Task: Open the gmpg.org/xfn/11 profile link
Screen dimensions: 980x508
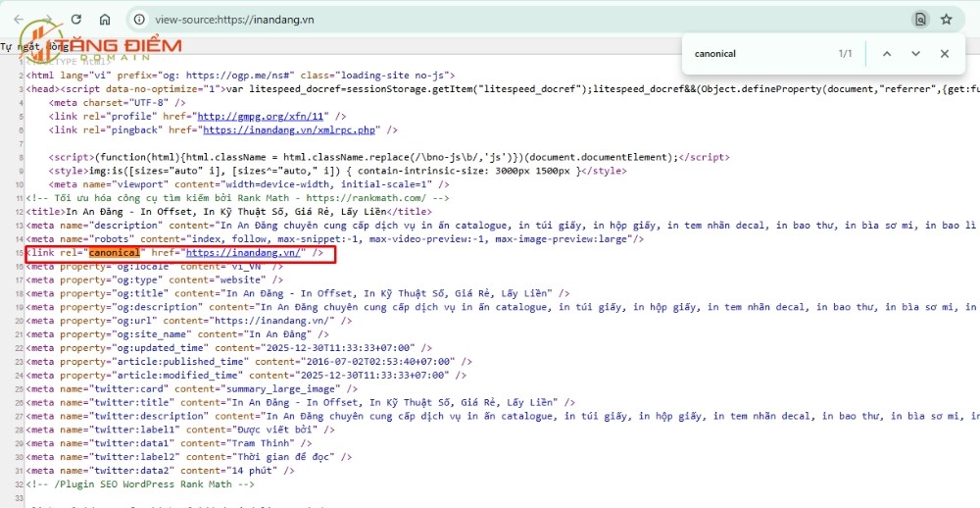Action: pos(264,117)
